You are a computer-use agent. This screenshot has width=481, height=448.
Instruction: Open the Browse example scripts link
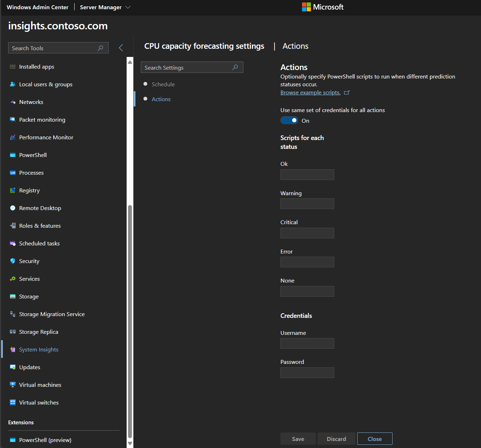[310, 93]
